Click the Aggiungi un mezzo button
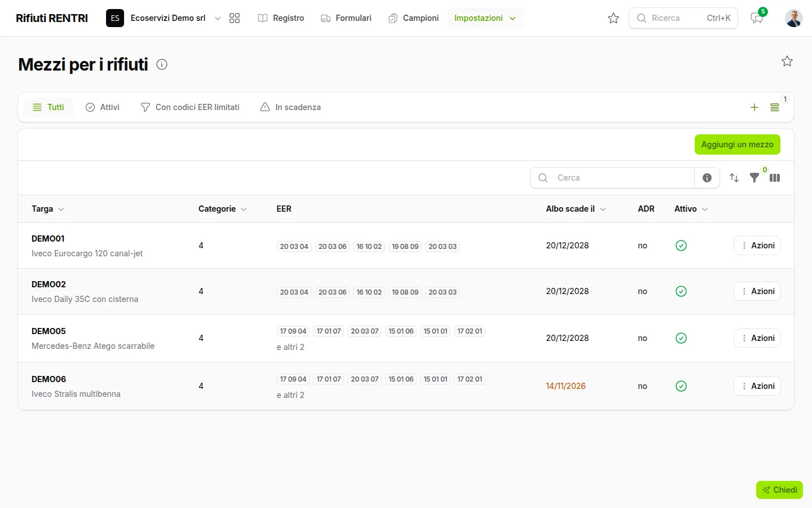 pyautogui.click(x=738, y=144)
